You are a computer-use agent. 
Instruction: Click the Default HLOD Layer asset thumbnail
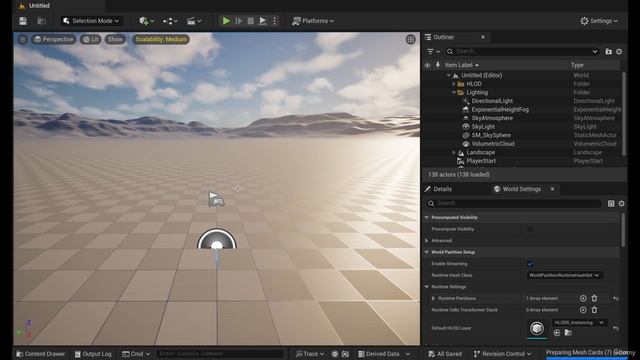(537, 328)
